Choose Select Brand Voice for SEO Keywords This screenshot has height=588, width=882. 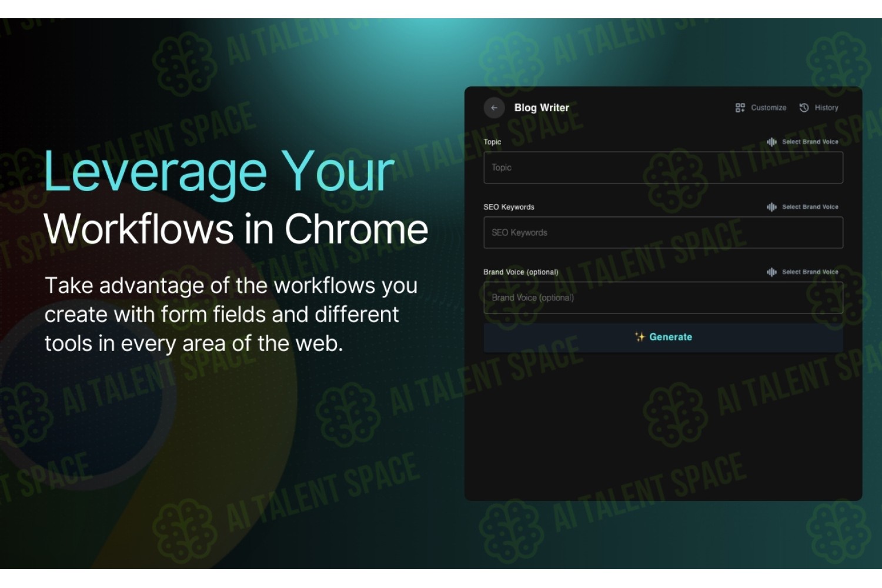click(810, 207)
